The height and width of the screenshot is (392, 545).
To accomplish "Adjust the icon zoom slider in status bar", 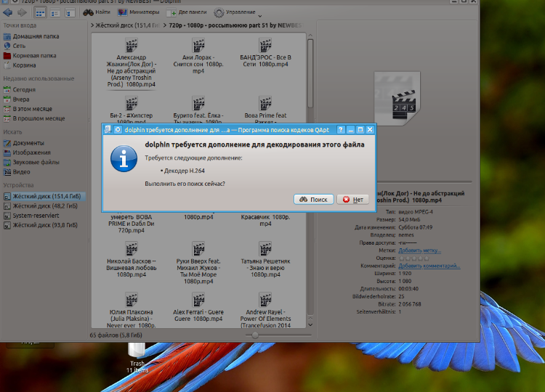I will pos(255,335).
